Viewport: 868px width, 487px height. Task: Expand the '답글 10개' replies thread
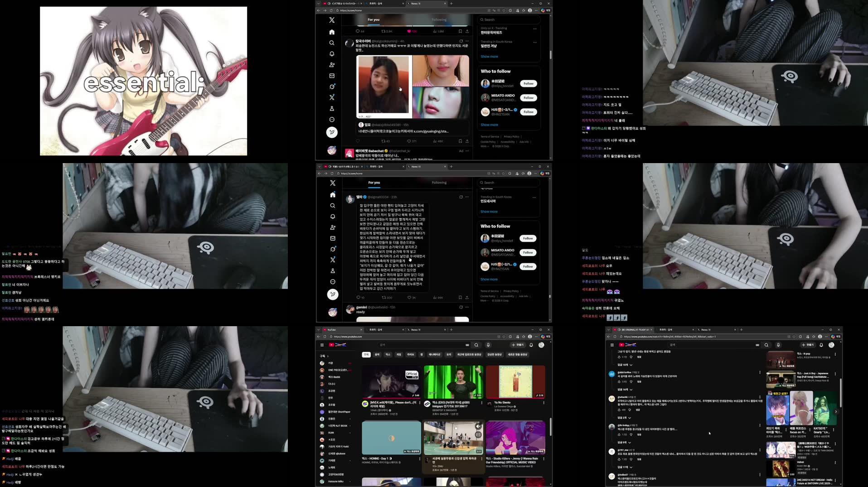point(624,364)
